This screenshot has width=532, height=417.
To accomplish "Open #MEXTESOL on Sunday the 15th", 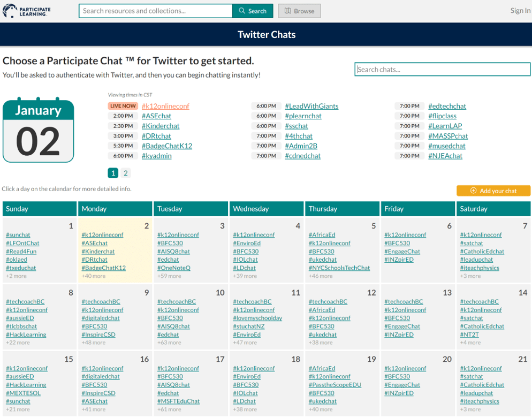I will point(23,393).
